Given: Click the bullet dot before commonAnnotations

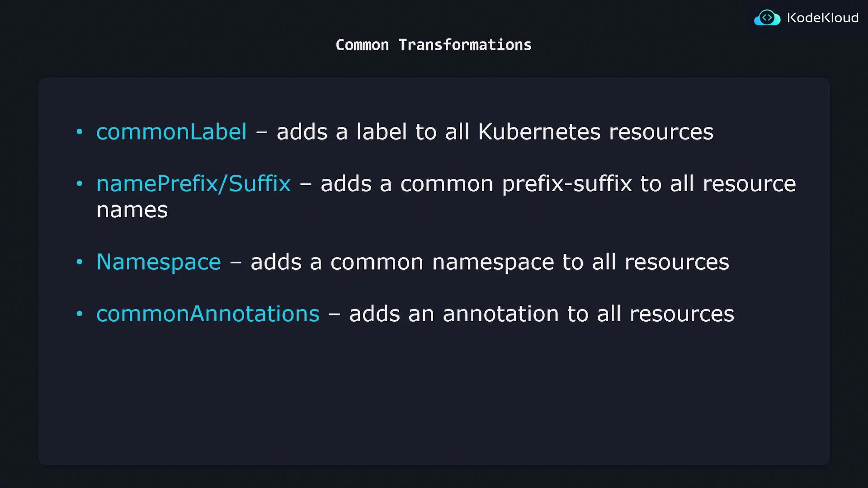Looking at the screenshot, I should [80, 314].
